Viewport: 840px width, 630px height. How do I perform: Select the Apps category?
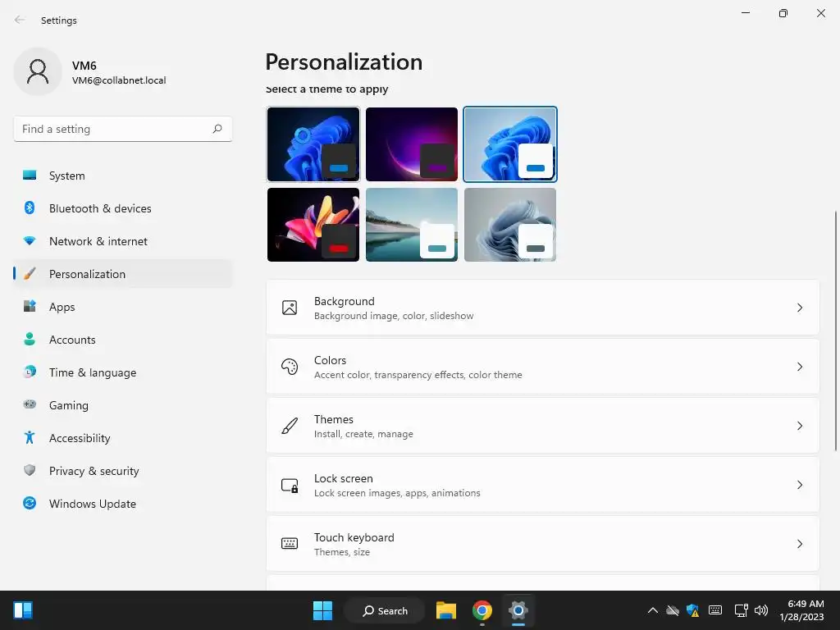tap(123, 307)
